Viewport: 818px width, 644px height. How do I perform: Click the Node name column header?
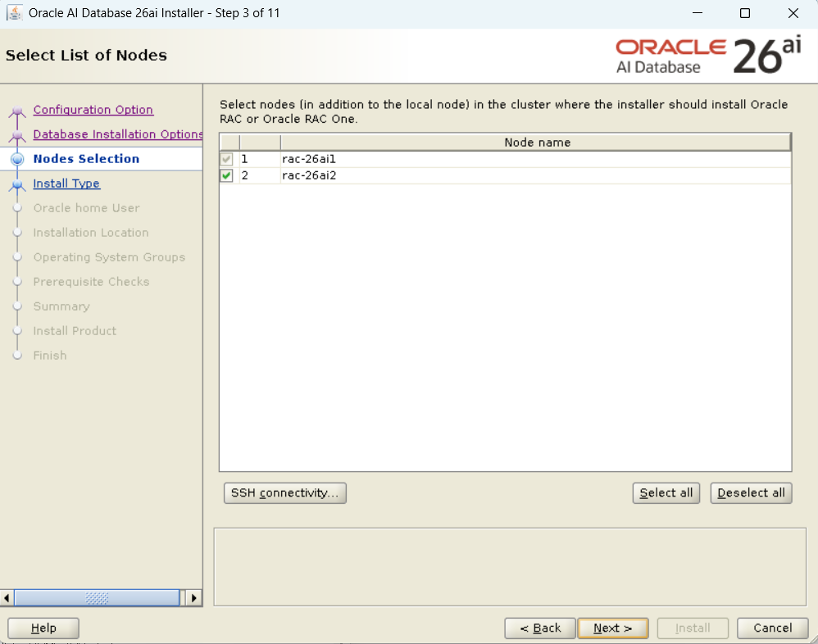pos(537,143)
